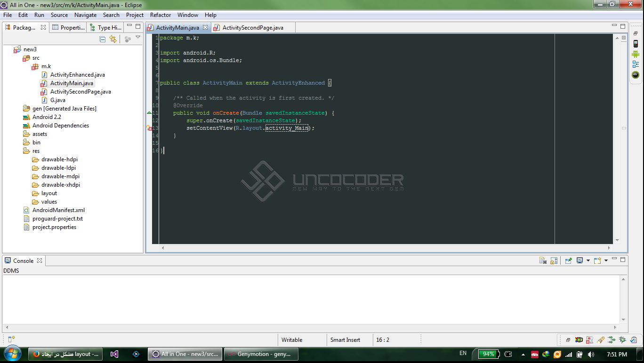Open the Android device phone view icon
Screen dimensions: 644x363
pos(636,44)
